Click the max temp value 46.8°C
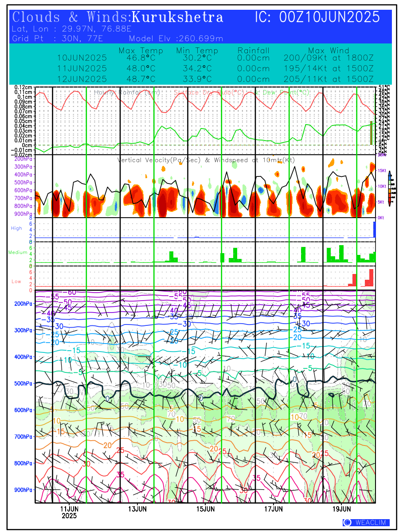This screenshot has height=532, width=399. tap(140, 58)
